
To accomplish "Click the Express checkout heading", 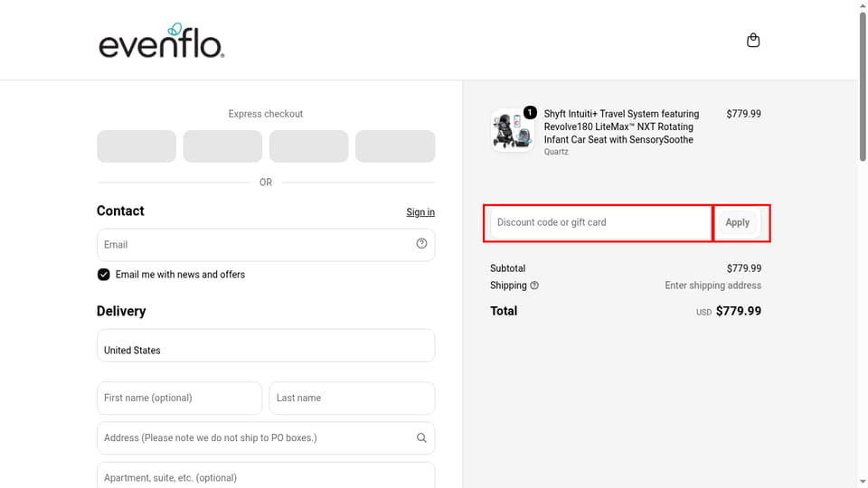I will pos(266,114).
